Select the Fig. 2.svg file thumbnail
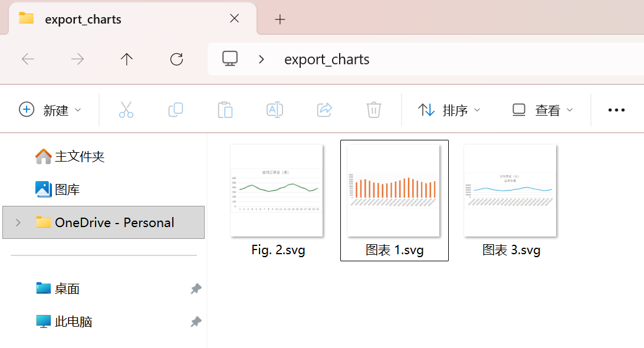The width and height of the screenshot is (644, 348). 277,191
